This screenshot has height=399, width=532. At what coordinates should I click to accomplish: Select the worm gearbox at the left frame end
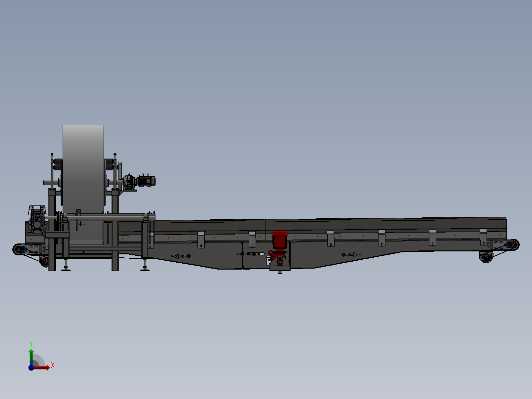click(37, 219)
